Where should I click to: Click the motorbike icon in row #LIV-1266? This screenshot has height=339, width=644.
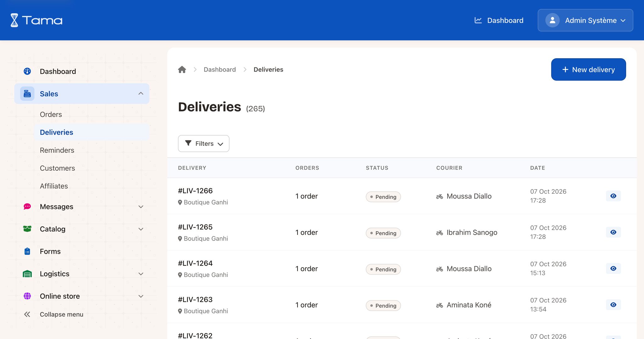[440, 196]
